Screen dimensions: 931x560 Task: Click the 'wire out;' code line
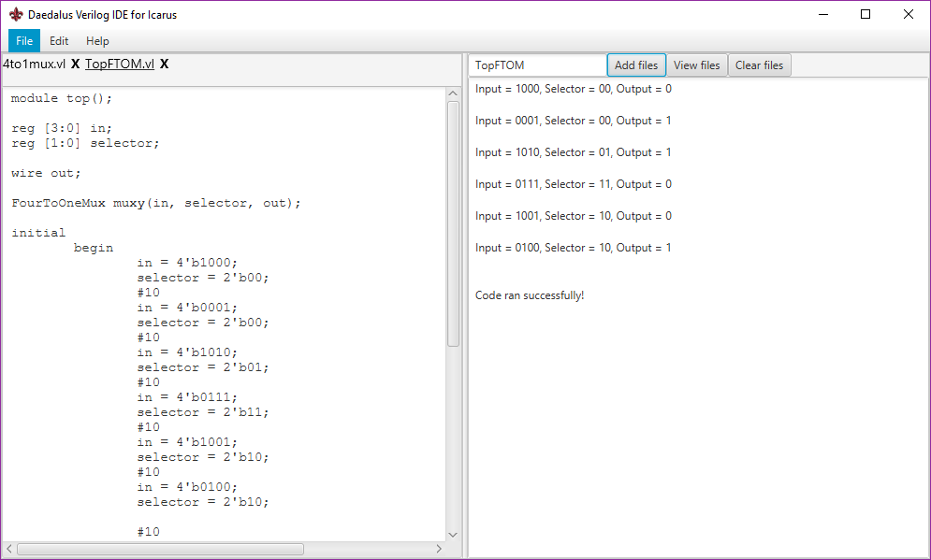point(46,173)
